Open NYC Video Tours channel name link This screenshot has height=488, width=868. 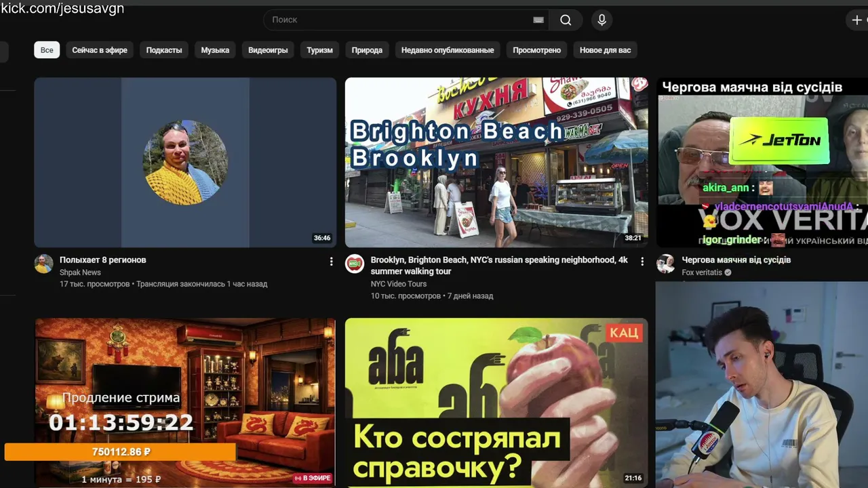click(x=399, y=284)
